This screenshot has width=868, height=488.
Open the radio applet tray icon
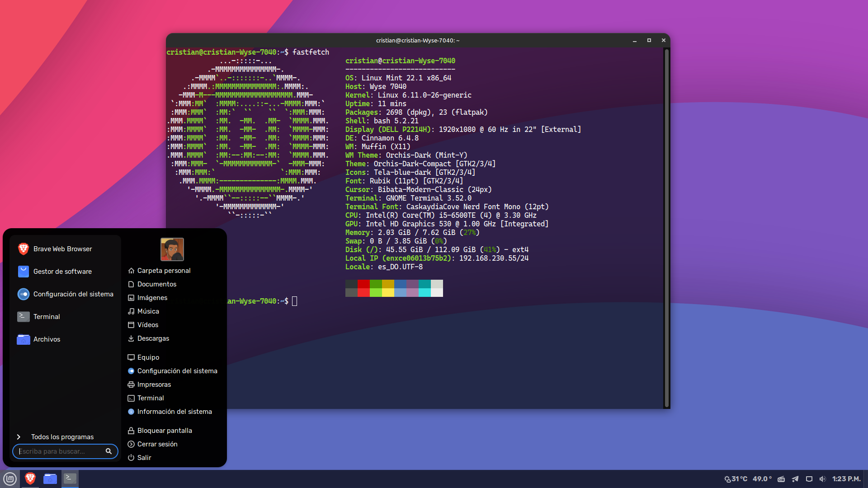[781, 479]
